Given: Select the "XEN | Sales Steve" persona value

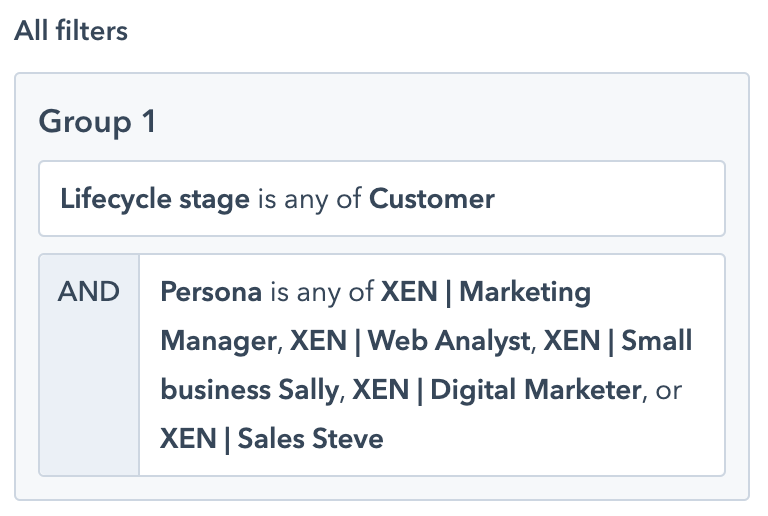Looking at the screenshot, I should click(x=271, y=438).
